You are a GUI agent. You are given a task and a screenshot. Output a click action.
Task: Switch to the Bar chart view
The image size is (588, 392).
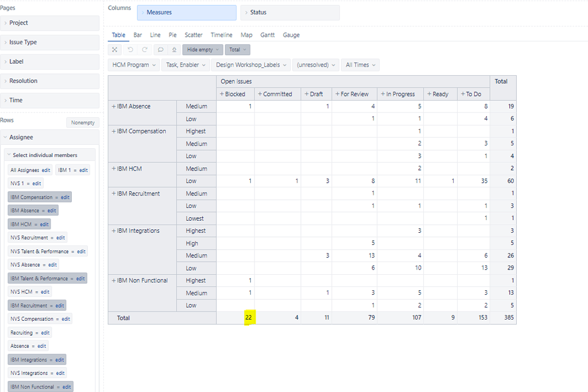point(137,35)
